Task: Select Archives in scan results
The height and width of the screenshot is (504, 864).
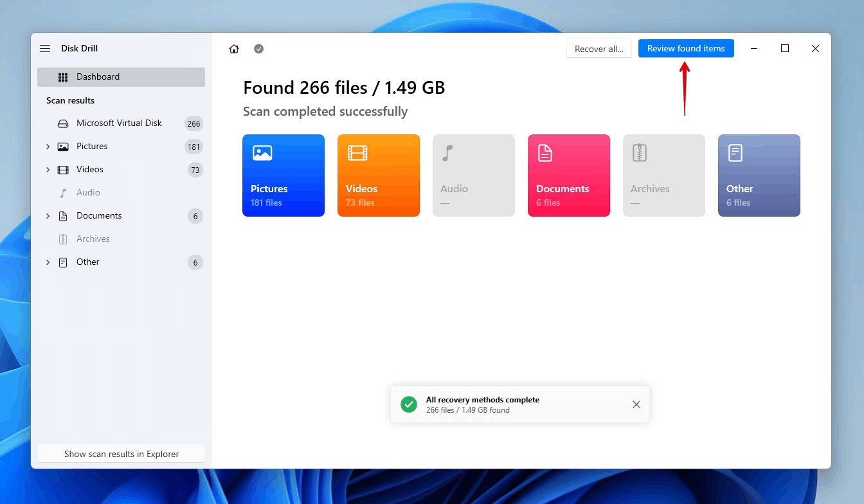Action: pos(121,239)
